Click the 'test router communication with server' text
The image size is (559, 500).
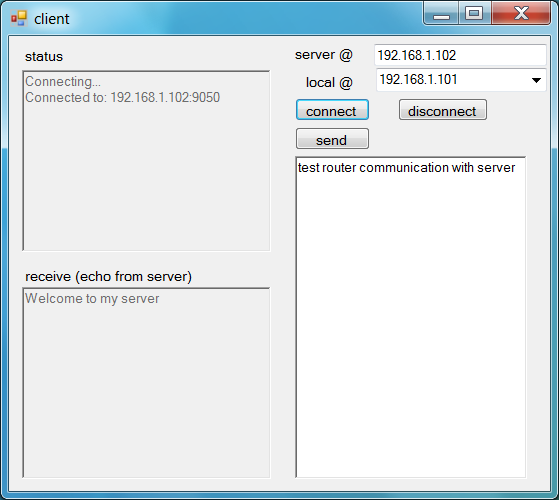406,167
